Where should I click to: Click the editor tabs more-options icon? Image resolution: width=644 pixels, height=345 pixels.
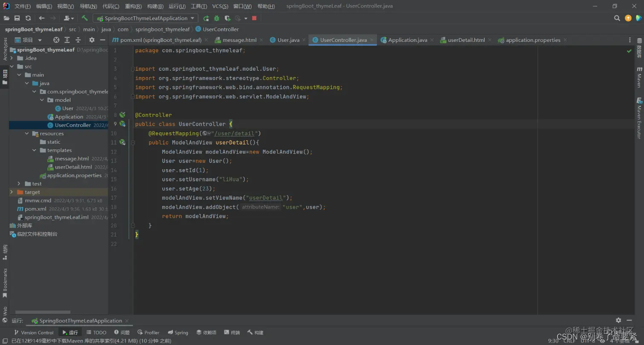pos(630,40)
